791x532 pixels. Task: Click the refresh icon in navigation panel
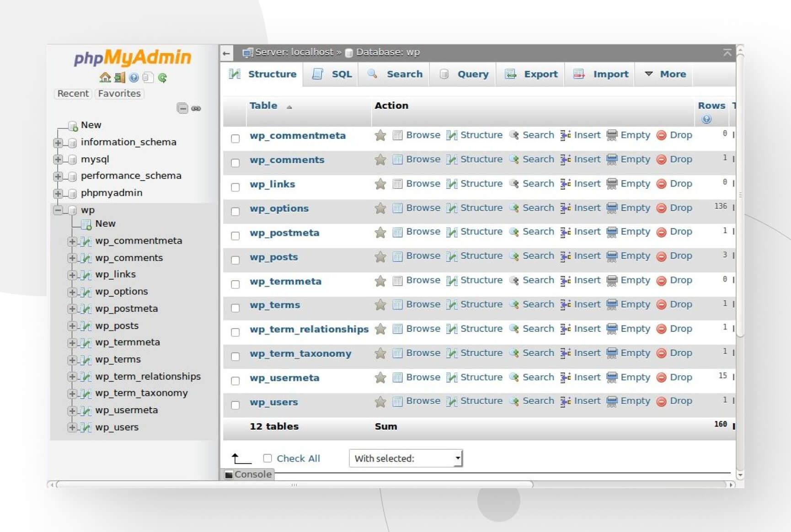coord(163,78)
